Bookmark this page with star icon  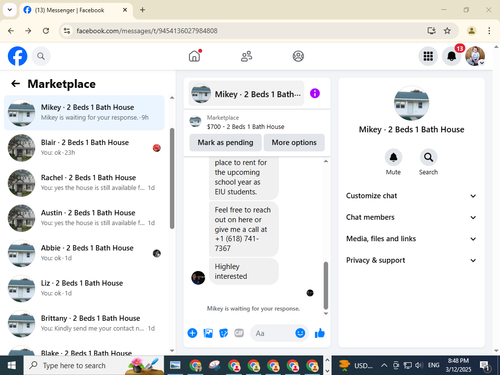(x=447, y=31)
